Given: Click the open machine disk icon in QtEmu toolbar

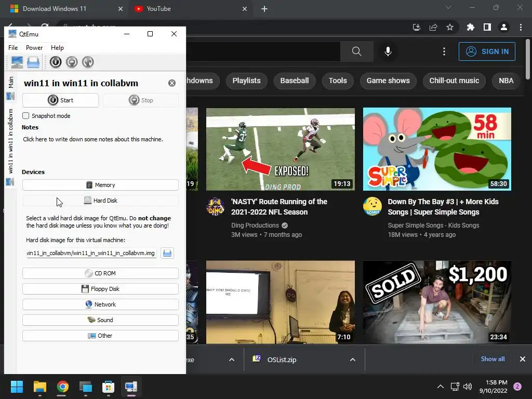Looking at the screenshot, I should (33, 62).
